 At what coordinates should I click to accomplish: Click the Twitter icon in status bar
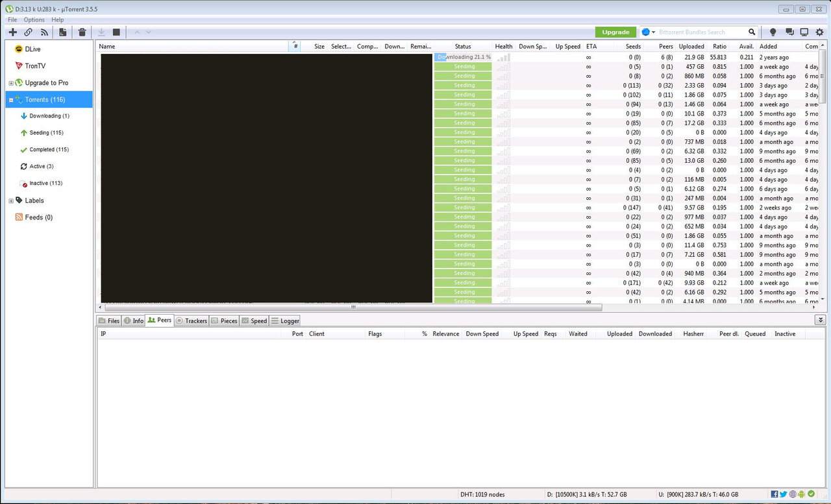784,494
